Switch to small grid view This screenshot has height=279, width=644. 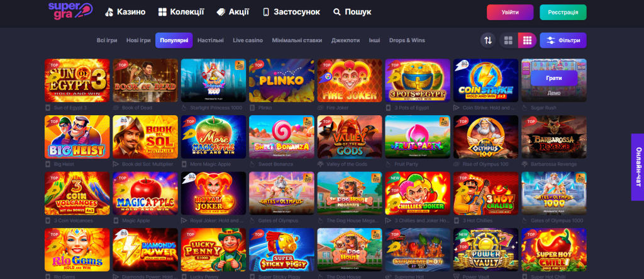pos(528,40)
